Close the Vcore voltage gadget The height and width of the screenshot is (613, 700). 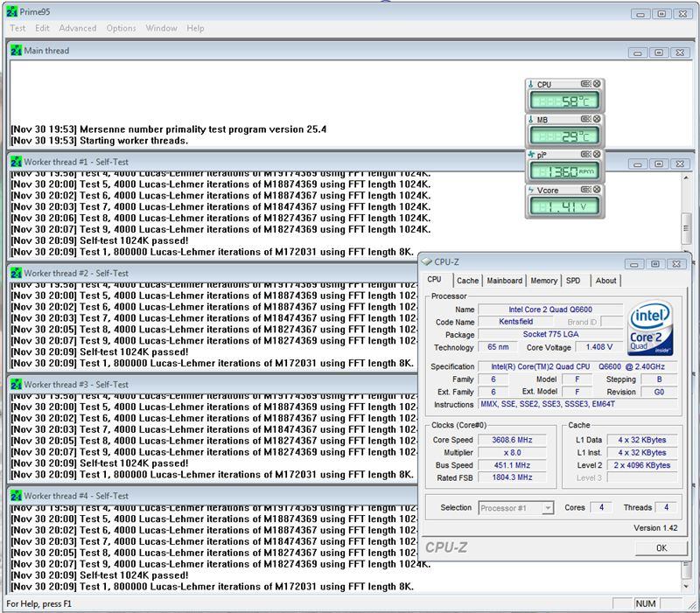click(597, 189)
